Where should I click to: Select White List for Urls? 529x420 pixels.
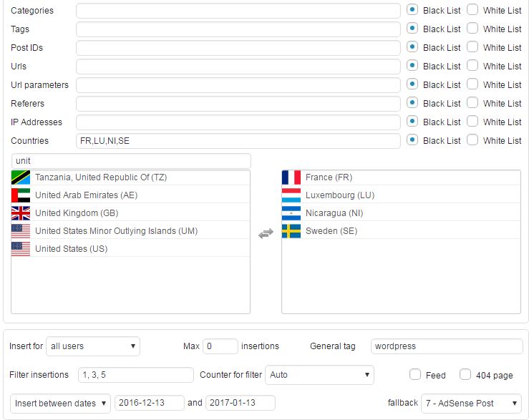pos(472,65)
